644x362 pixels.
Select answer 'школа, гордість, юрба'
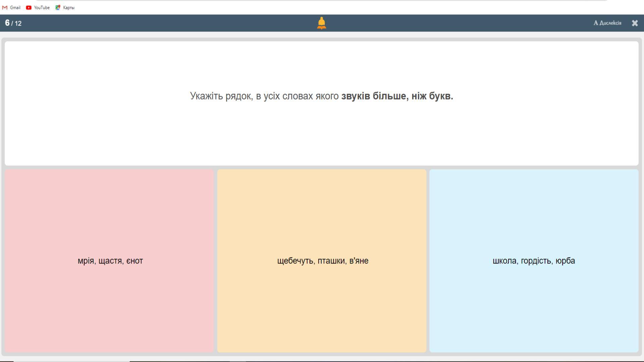(533, 261)
